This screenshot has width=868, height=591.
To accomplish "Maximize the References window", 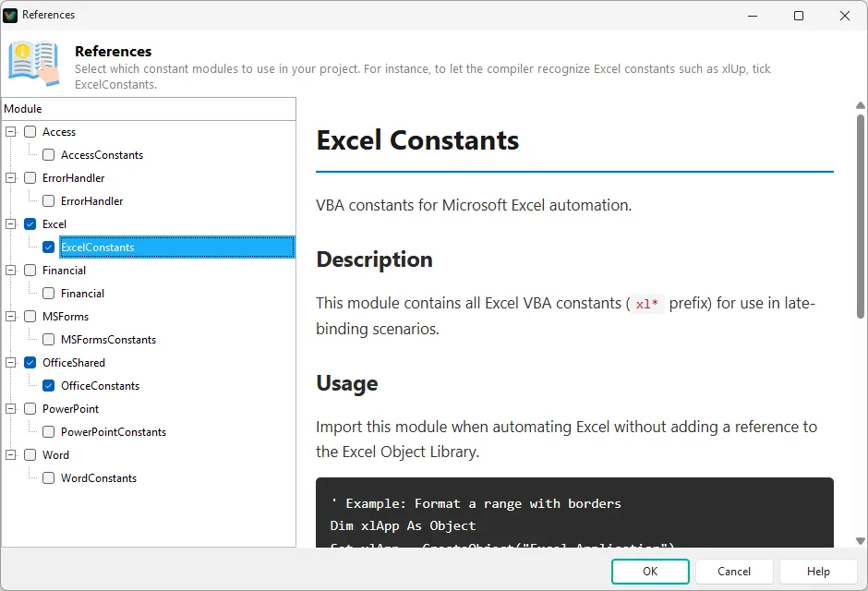I will click(798, 16).
